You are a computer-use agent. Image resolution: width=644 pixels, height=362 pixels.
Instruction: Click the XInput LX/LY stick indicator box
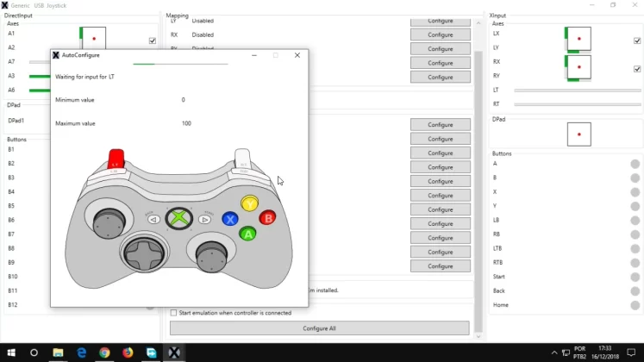[579, 39]
